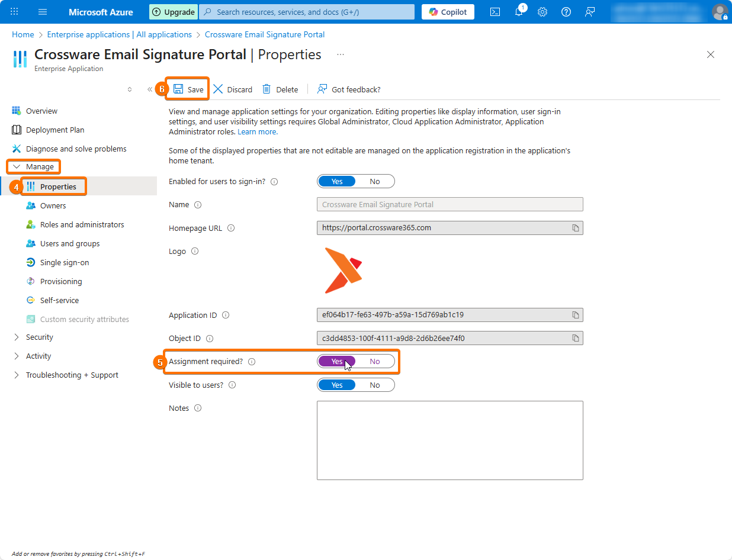The width and height of the screenshot is (732, 560).
Task: Follow the Learn more link
Action: coord(258,132)
